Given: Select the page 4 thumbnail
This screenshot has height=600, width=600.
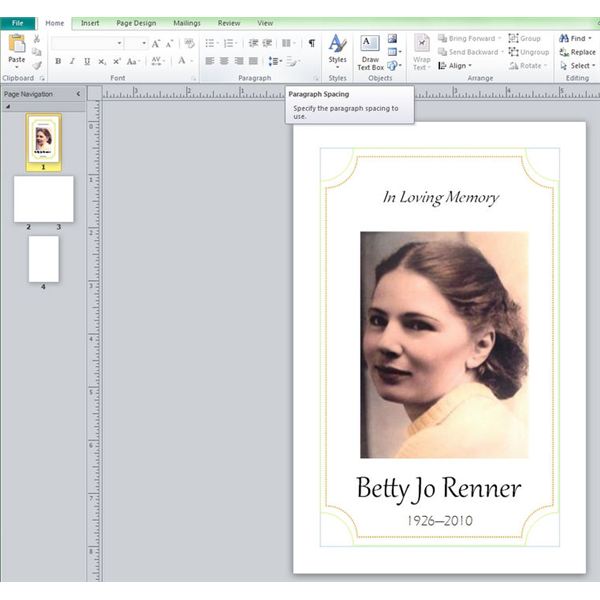Looking at the screenshot, I should (x=43, y=259).
